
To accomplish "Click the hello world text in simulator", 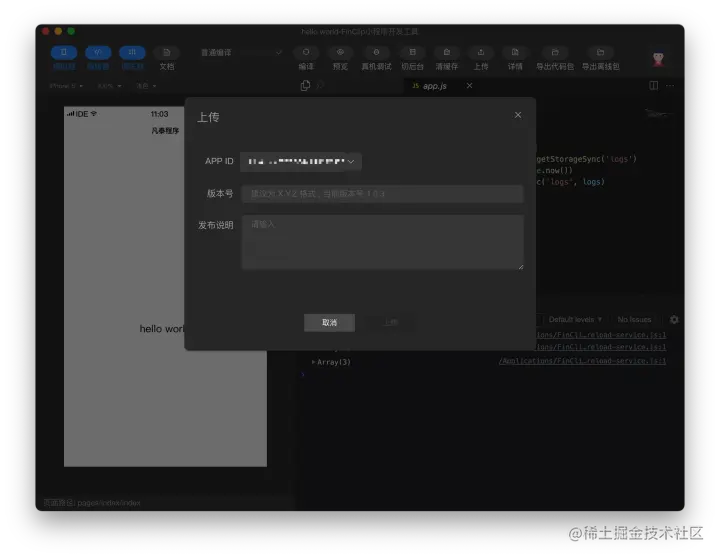I will point(162,329).
